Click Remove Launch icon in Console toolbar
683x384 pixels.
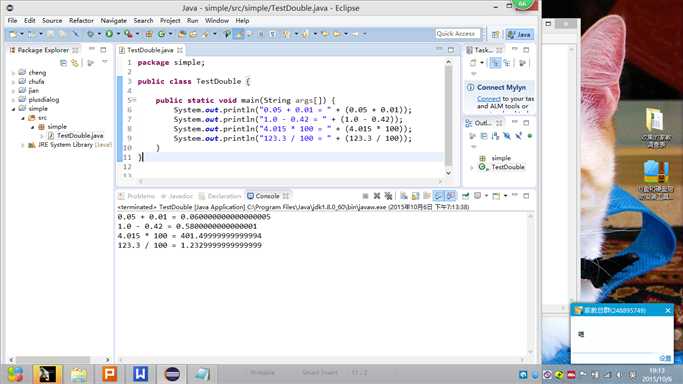click(x=377, y=196)
